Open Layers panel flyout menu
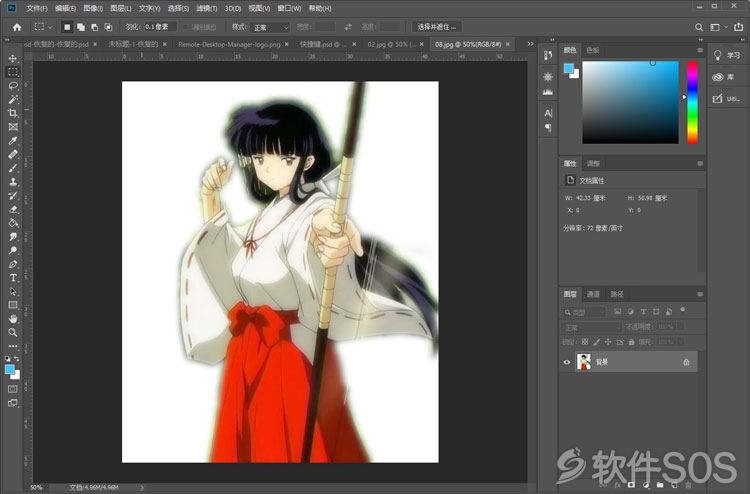 pyautogui.click(x=700, y=294)
